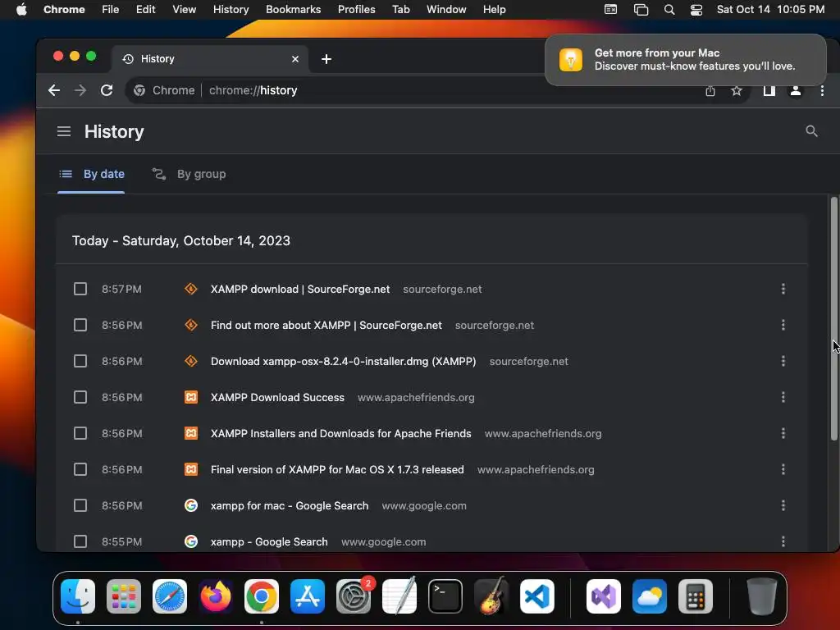840x630 pixels.
Task: Open the Window menu
Action: pyautogui.click(x=446, y=10)
